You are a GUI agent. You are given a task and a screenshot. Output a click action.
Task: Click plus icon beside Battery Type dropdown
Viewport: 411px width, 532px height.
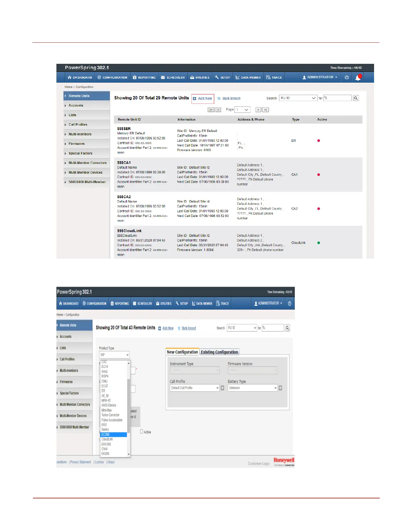point(280,388)
